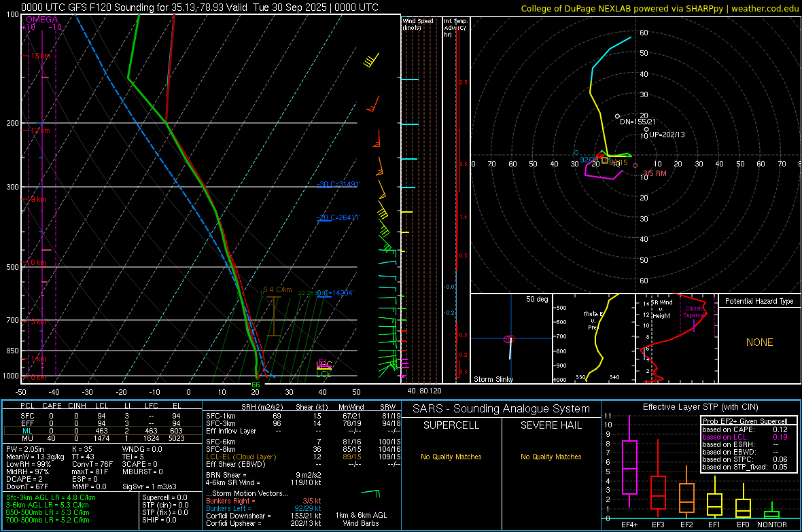The height and width of the screenshot is (532, 802).
Task: Click the 5.4 C/km lapse rate label
Action: pos(277,289)
